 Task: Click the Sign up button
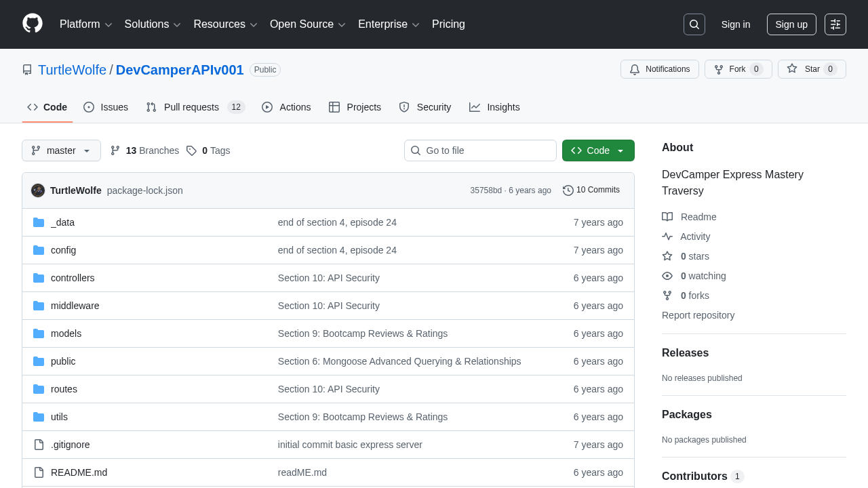(x=791, y=24)
